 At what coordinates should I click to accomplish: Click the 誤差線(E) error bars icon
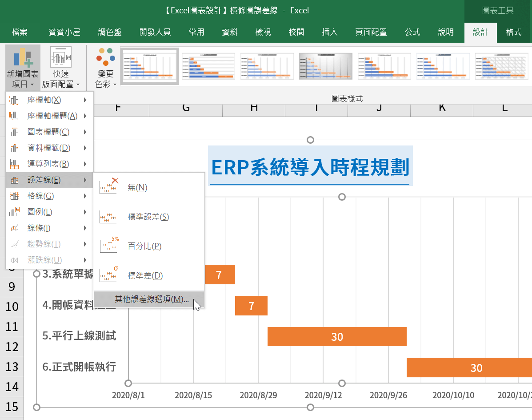(14, 180)
